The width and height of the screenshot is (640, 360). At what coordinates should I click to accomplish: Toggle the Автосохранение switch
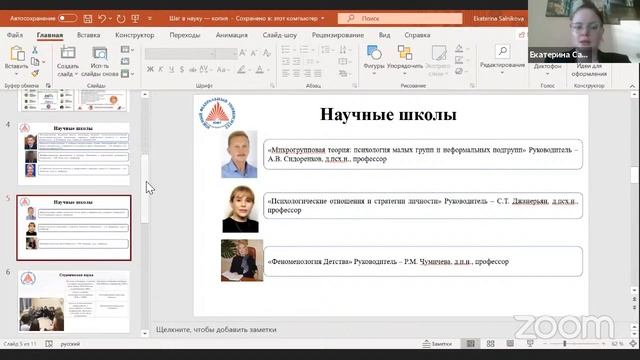click(x=67, y=18)
